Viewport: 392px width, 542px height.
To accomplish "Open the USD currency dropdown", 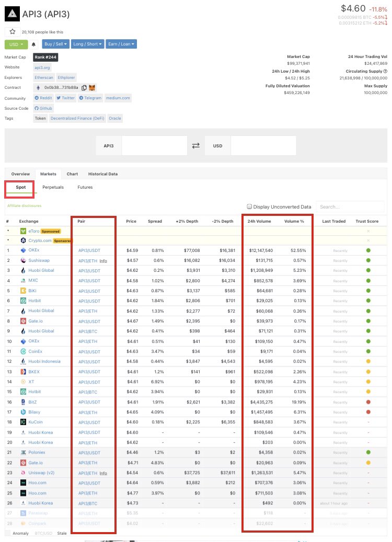I will click(16, 44).
